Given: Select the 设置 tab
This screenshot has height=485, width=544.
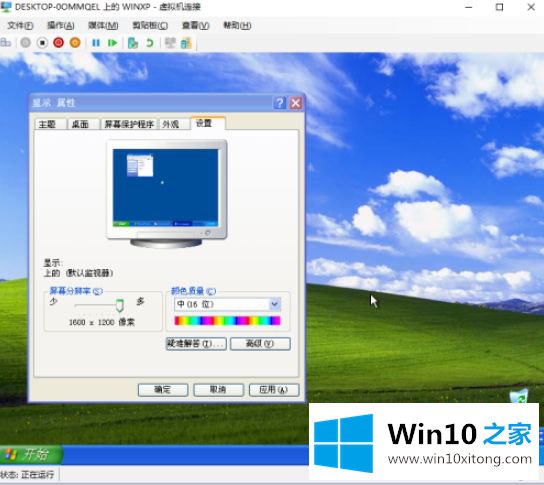Looking at the screenshot, I should coord(207,123).
